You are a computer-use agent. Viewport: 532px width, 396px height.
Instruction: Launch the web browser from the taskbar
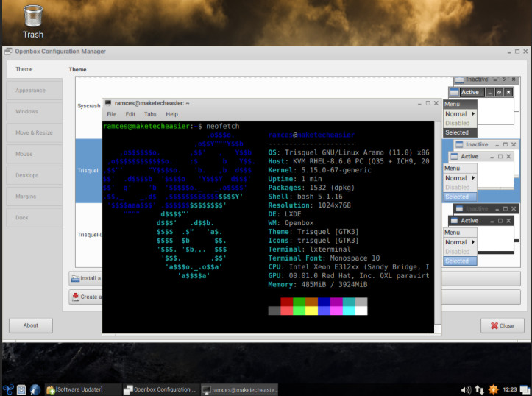coord(35,389)
